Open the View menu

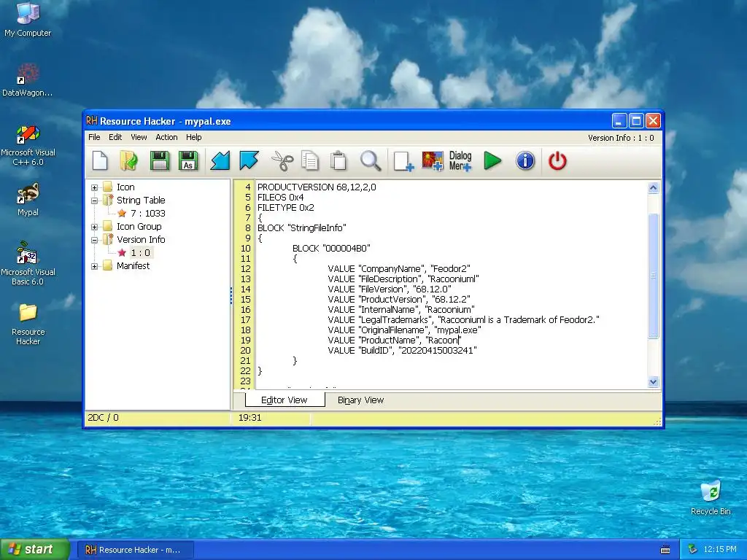click(139, 137)
